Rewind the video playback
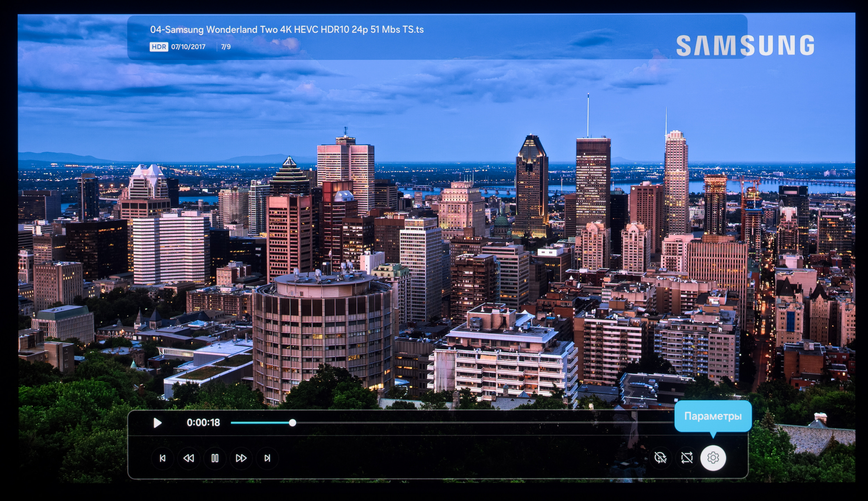Viewport: 868px width, 501px height. coord(189,458)
